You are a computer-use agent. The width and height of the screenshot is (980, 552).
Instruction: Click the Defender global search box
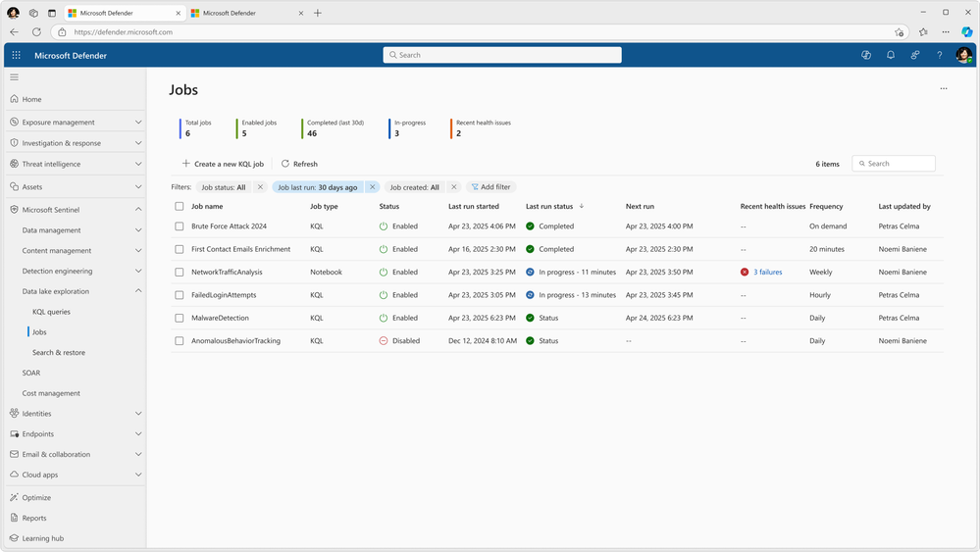pyautogui.click(x=502, y=55)
